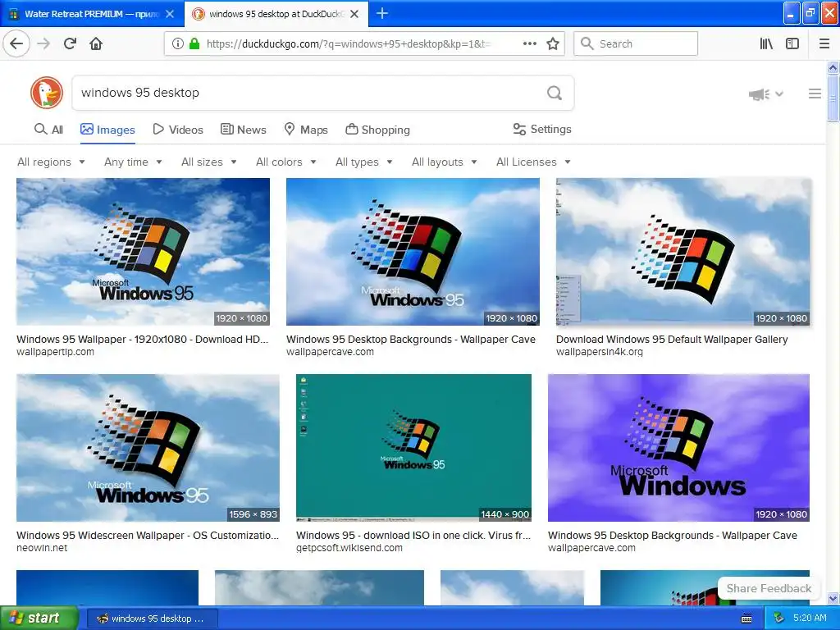Open the Library bookshelf icon

point(766,43)
